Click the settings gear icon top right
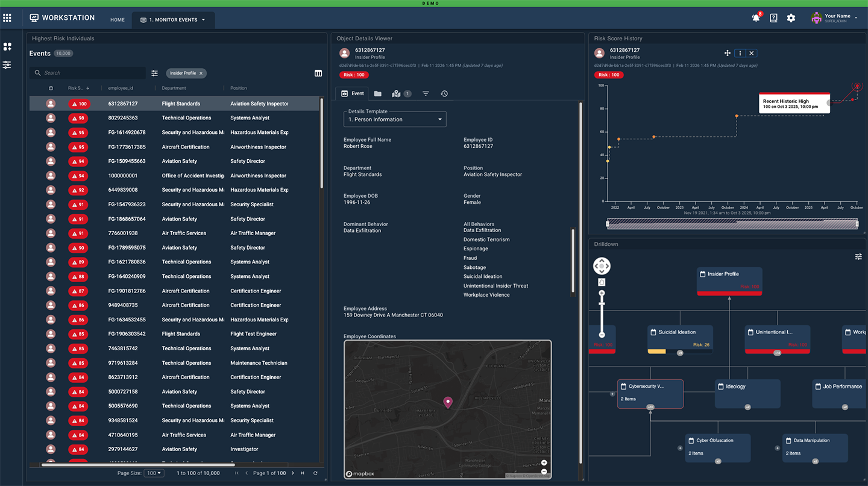868x486 pixels. click(791, 17)
